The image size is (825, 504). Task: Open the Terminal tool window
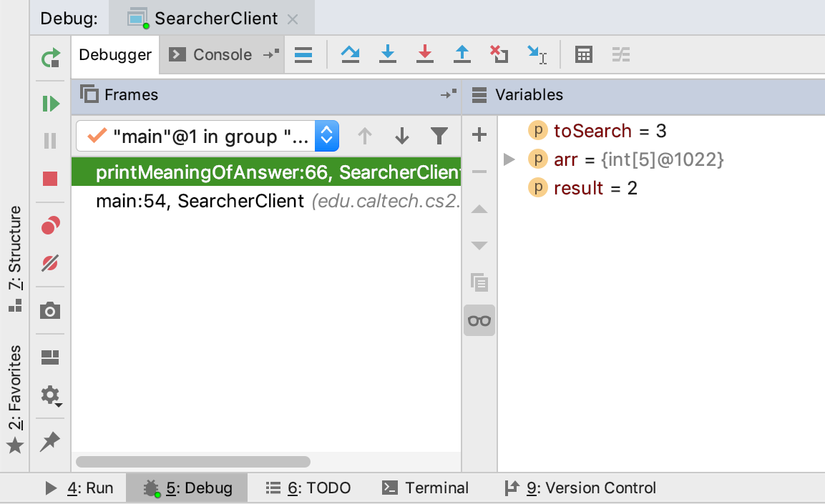click(x=426, y=488)
